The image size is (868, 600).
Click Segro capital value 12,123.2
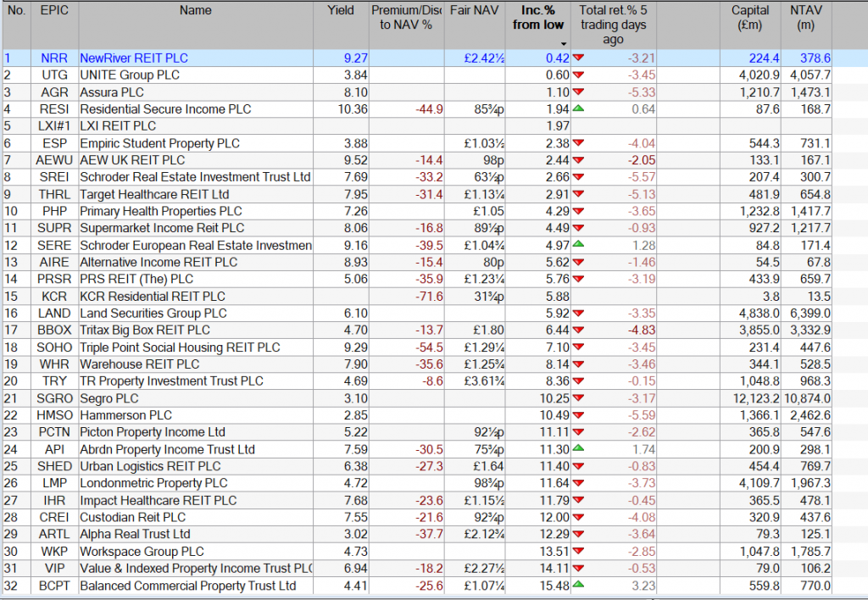pyautogui.click(x=755, y=398)
